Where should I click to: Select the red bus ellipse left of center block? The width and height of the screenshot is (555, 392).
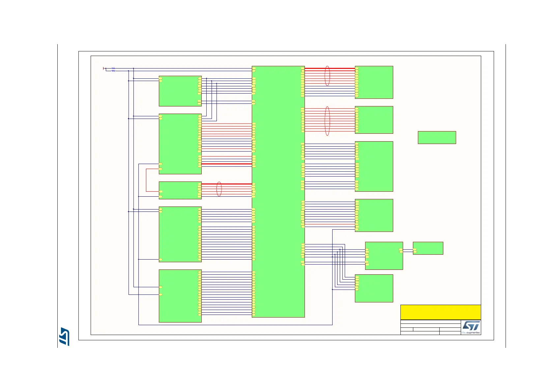[x=219, y=189]
